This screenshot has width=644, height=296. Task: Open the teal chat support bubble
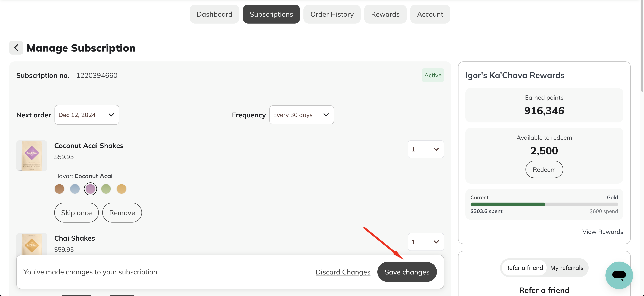619,275
